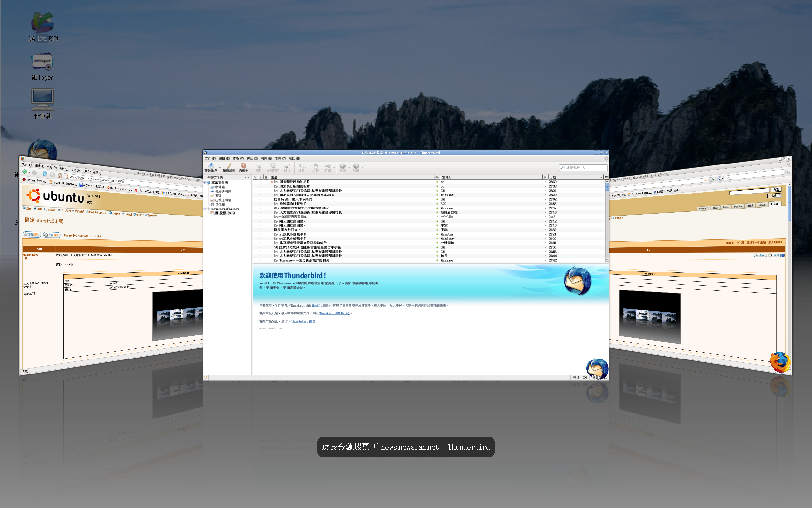The height and width of the screenshot is (508, 812).
Task: Sort messages by the 主题 column header
Action: [x=351, y=177]
